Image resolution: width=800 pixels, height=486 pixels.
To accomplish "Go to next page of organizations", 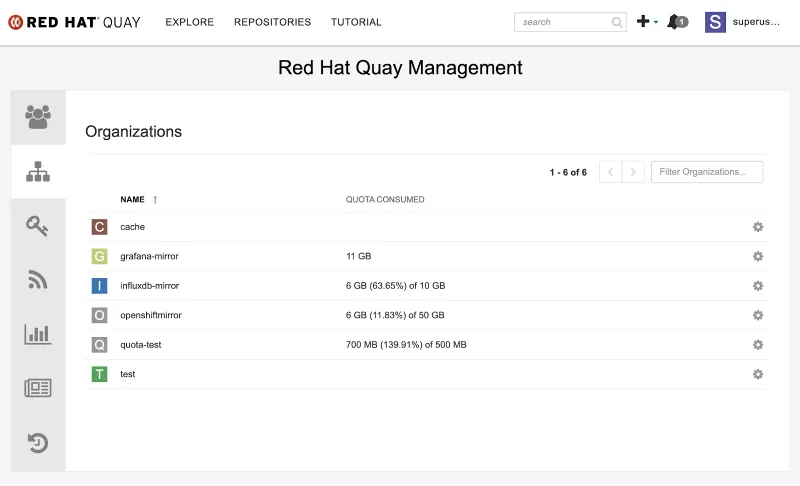I will pyautogui.click(x=633, y=172).
